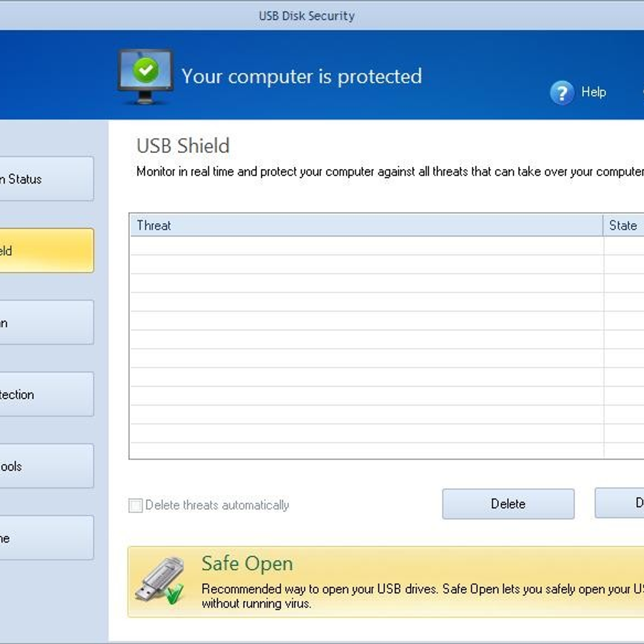Click the Safe Open heading
The width and height of the screenshot is (644, 644).
click(x=247, y=563)
